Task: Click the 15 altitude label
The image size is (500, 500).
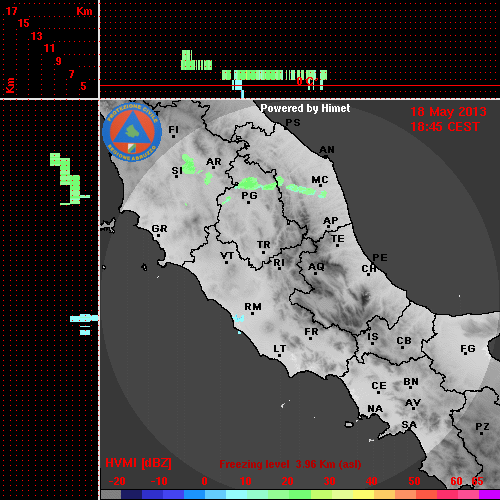Action: [x=24, y=23]
